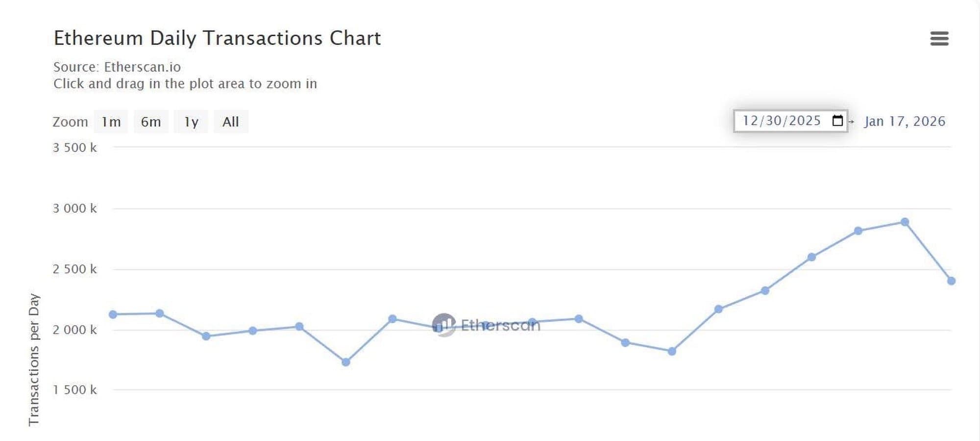The height and width of the screenshot is (441, 980).
Task: Select the year 2025 in the start date field
Action: pos(805,121)
